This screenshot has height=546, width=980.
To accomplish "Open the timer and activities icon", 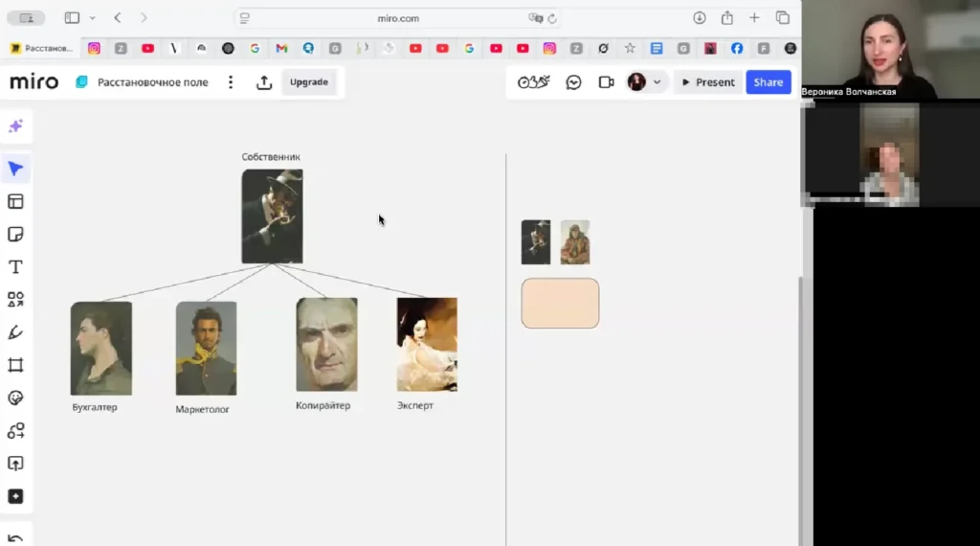I will (x=534, y=82).
